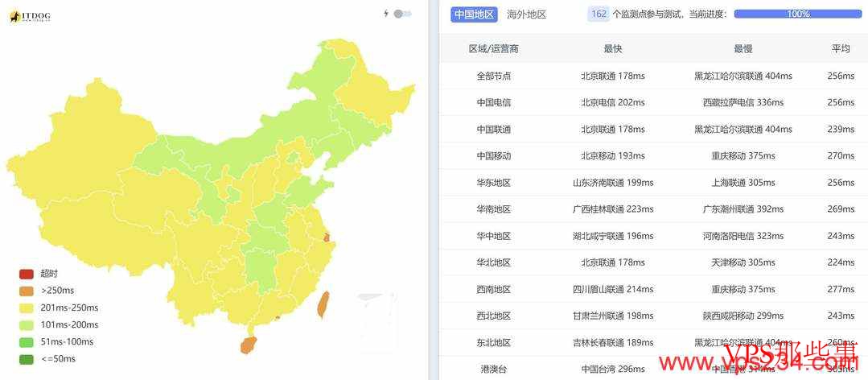Click the 100% progress bar
The image size is (868, 380).
coord(797,14)
